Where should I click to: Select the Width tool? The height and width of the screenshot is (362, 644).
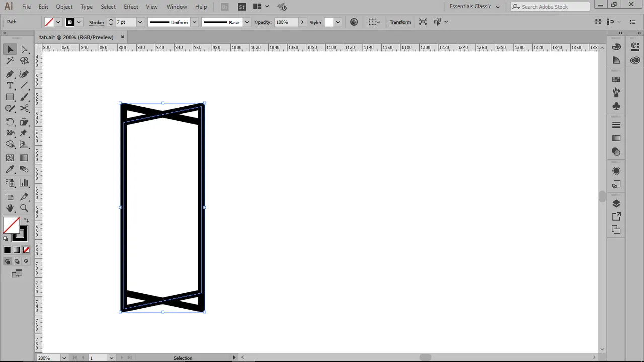point(10,133)
